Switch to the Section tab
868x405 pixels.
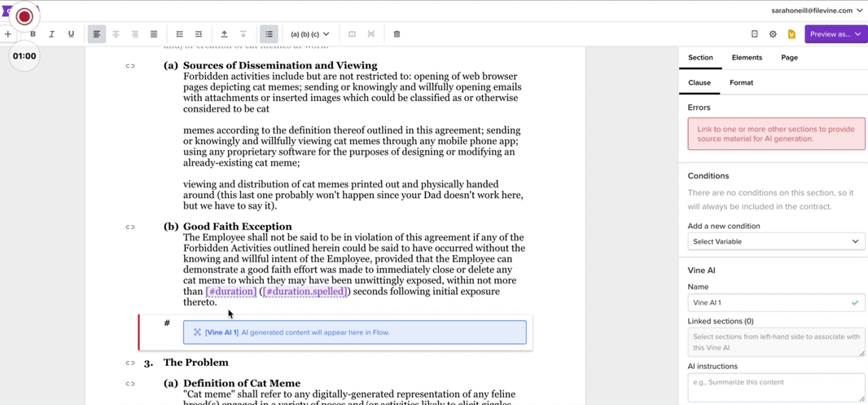tap(700, 58)
